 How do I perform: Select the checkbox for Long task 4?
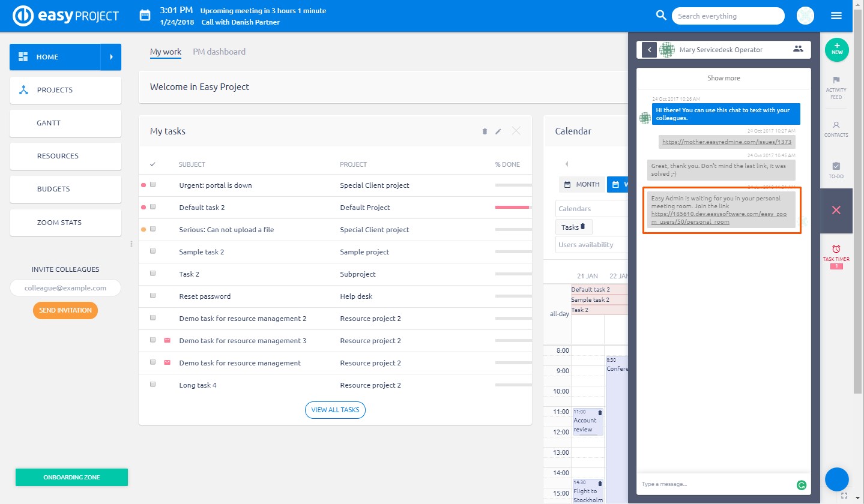(153, 385)
